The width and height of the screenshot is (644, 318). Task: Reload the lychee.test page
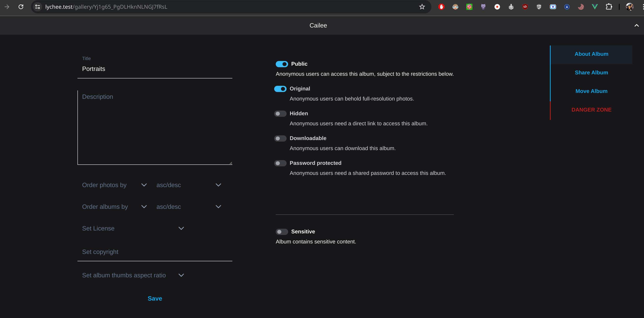point(21,7)
